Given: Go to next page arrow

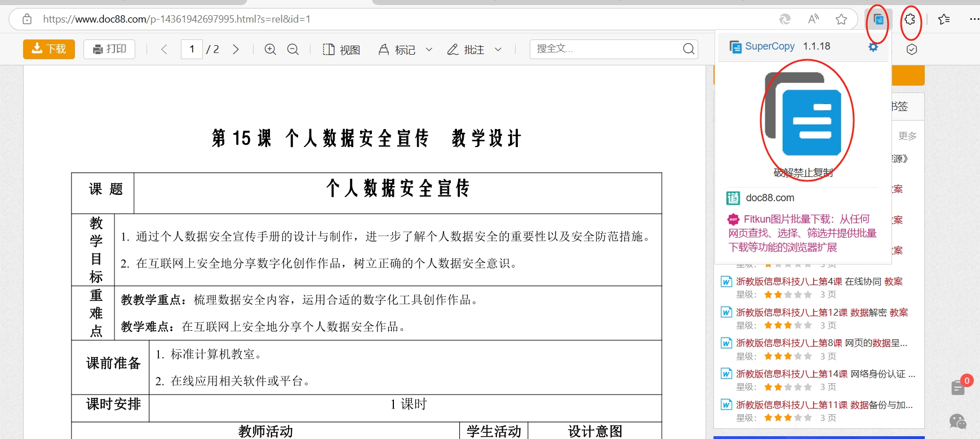Looking at the screenshot, I should [236, 50].
